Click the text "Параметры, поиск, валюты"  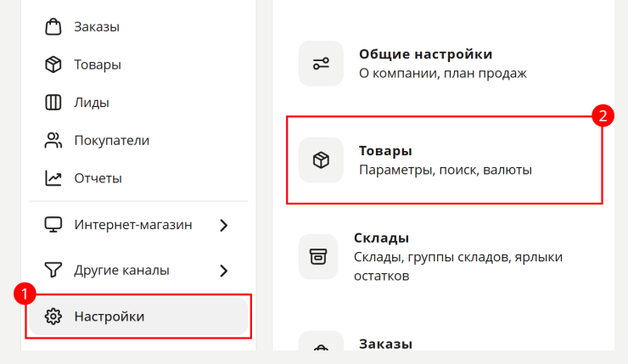(x=446, y=171)
